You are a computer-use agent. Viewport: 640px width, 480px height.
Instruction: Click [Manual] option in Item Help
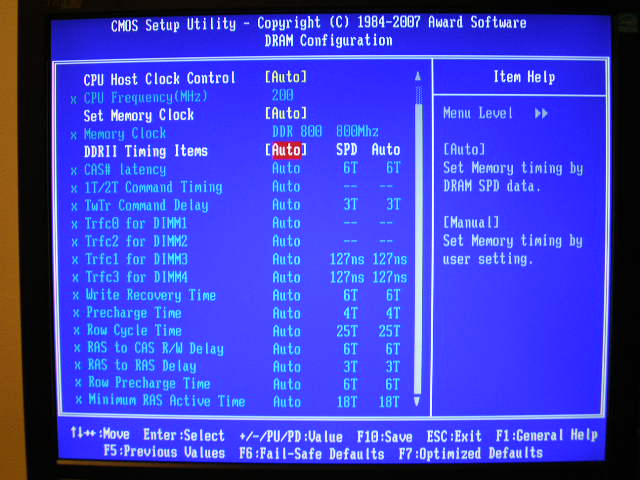click(471, 222)
